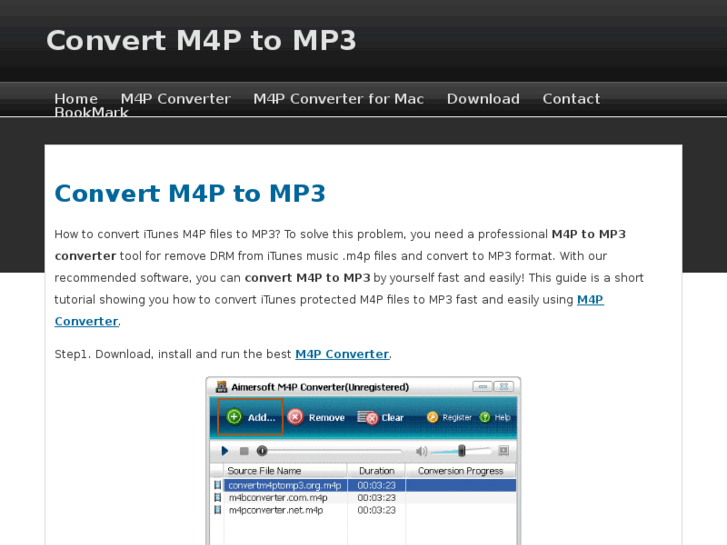This screenshot has height=545, width=727.
Task: Click the volume slider handle
Action: (x=462, y=450)
